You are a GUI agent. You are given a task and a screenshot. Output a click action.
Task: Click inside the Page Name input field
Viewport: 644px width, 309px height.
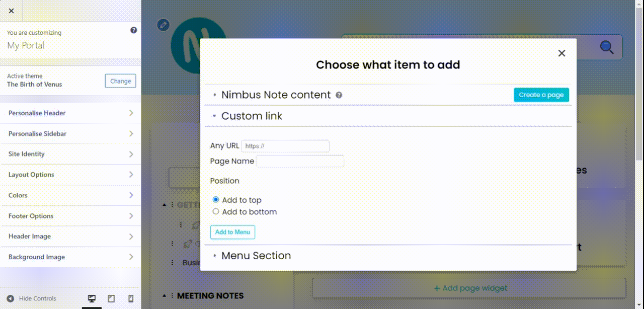[x=300, y=161]
